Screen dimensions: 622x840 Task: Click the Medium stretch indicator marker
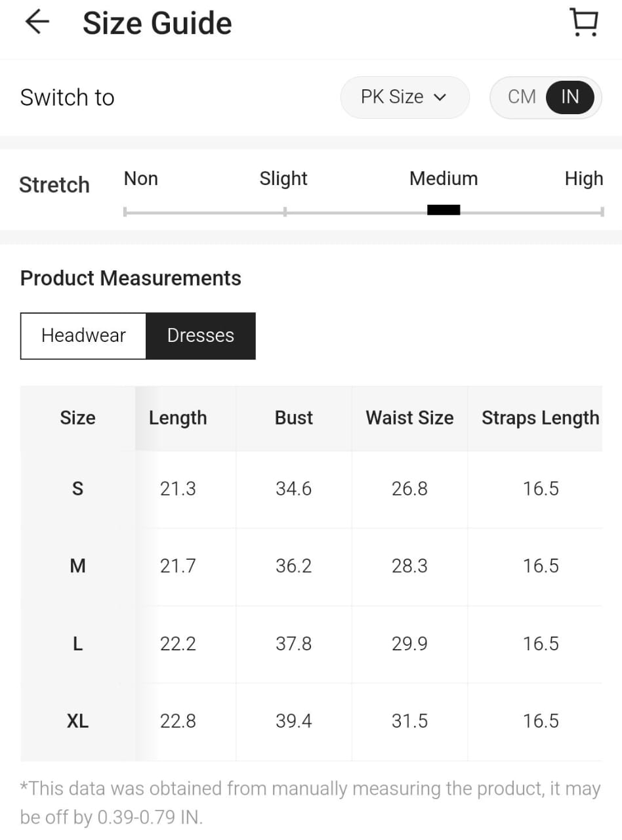444,210
